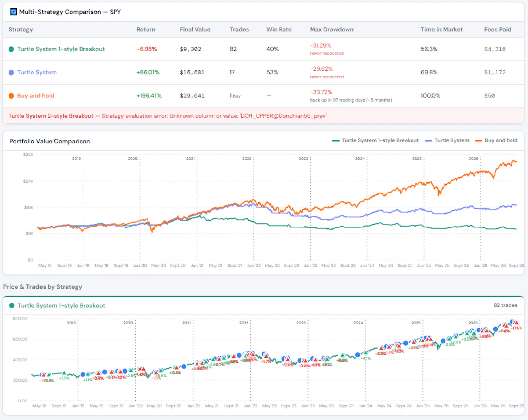The image size is (528, 420).
Task: Click the back up in 97 trading days note
Action: tap(351, 100)
